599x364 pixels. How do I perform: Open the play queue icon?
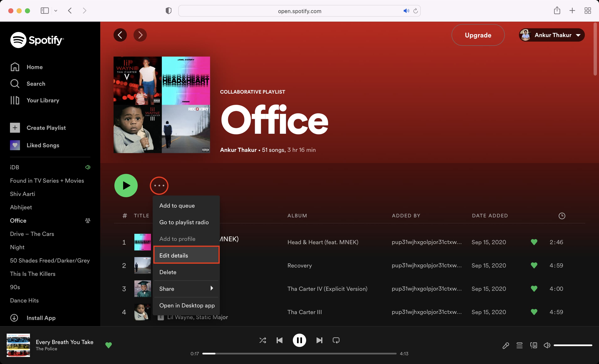(x=520, y=345)
